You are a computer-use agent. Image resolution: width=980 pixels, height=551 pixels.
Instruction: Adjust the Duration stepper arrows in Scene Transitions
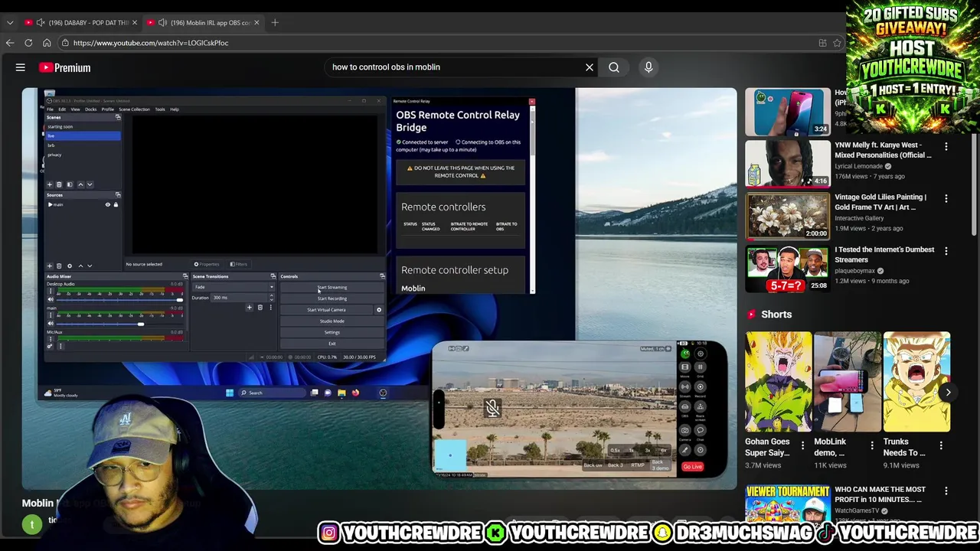(271, 298)
